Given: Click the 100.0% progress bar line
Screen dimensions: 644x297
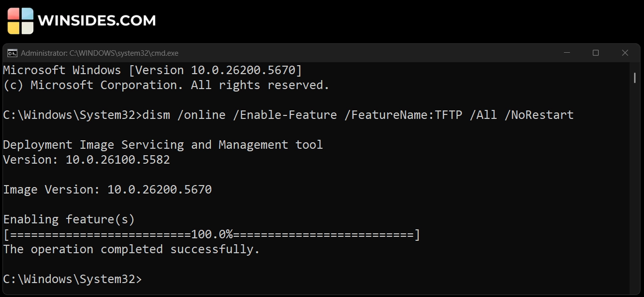Looking at the screenshot, I should 211,234.
